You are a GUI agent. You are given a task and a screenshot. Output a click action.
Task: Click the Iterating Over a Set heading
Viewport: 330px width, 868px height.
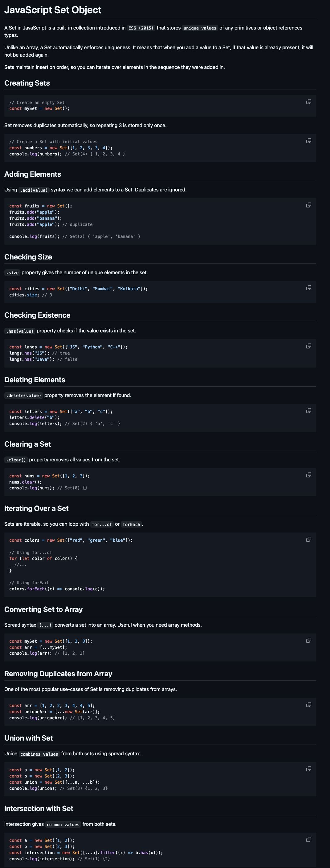(x=36, y=508)
